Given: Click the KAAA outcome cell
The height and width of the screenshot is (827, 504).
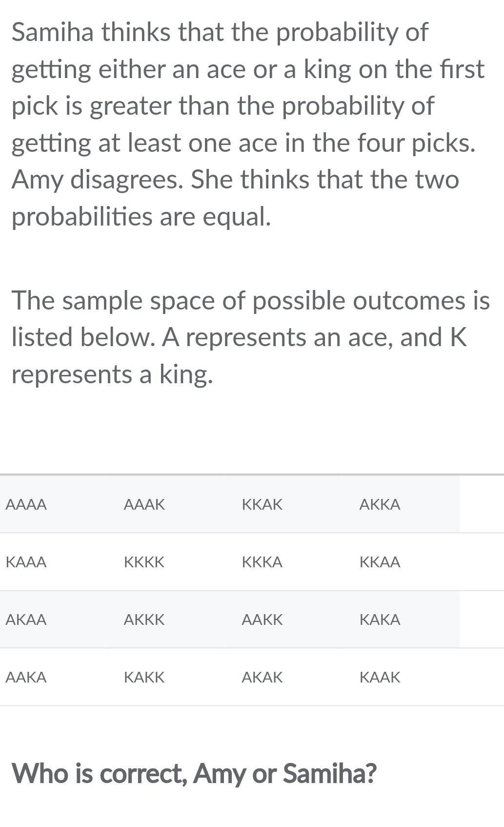Looking at the screenshot, I should pyautogui.click(x=27, y=562).
